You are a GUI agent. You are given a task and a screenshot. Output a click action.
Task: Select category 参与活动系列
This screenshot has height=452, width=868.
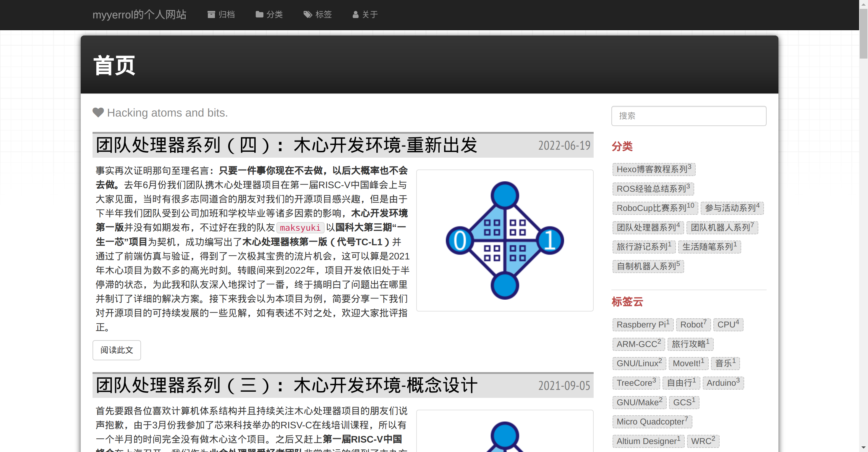(732, 208)
